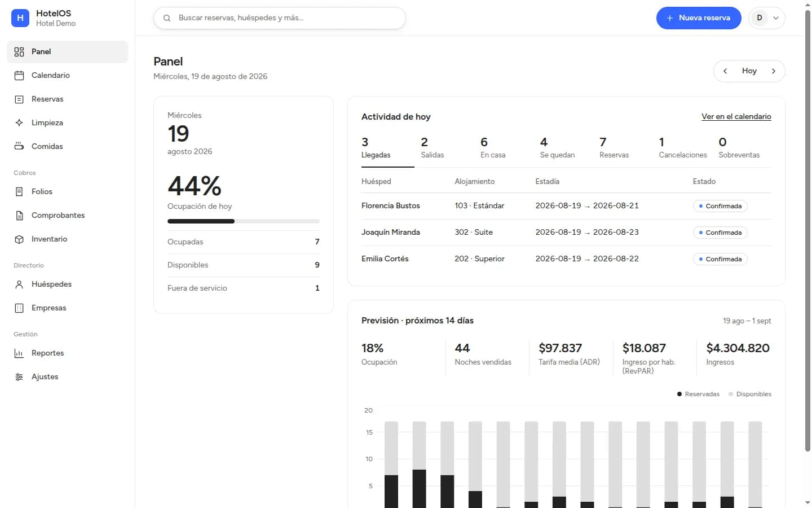Select the 103 · Estándar room cell
Image resolution: width=812 pixels, height=508 pixels.
479,206
